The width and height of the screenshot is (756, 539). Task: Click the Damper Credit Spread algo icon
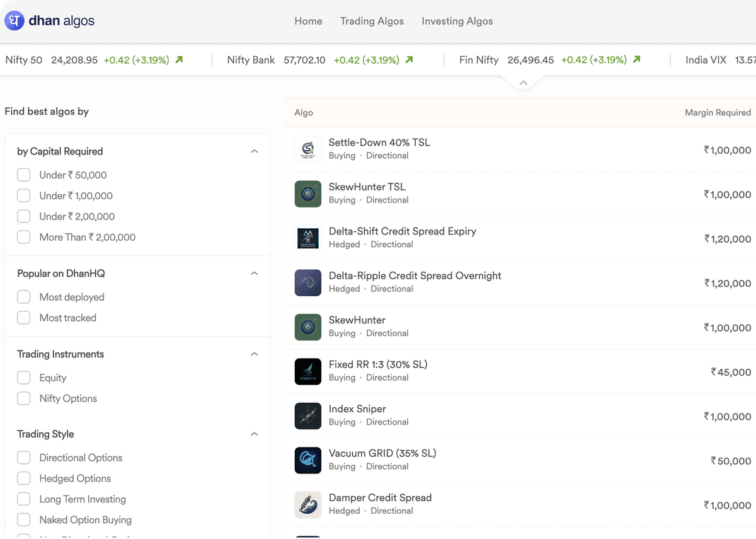[308, 505]
